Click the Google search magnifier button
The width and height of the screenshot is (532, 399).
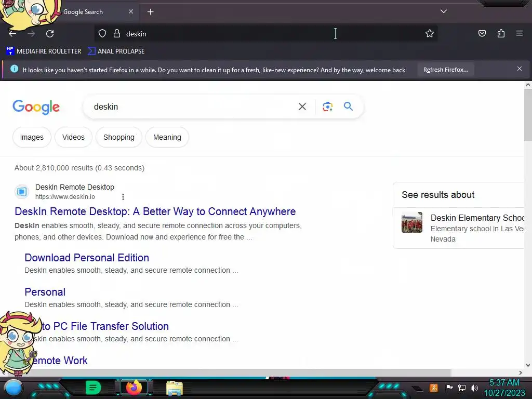[348, 107]
